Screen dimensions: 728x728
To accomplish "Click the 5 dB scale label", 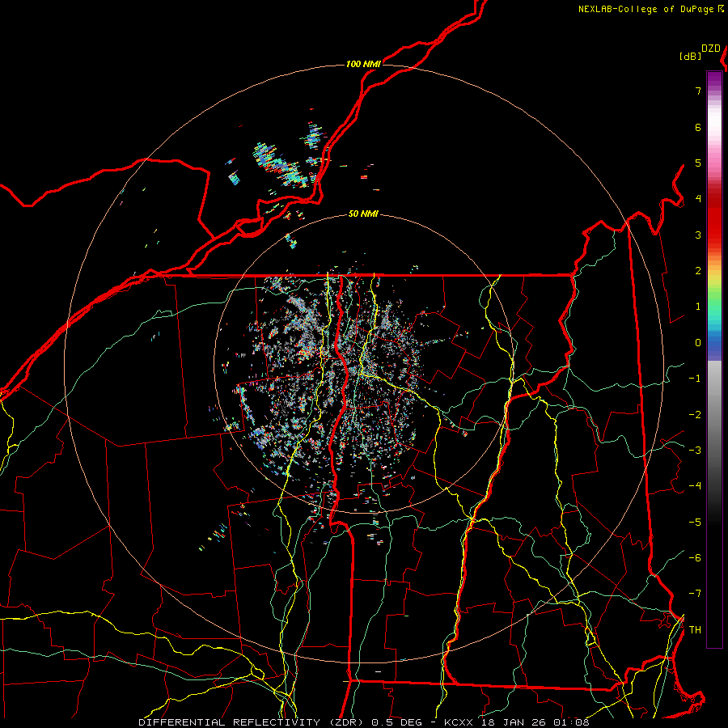I will [698, 163].
